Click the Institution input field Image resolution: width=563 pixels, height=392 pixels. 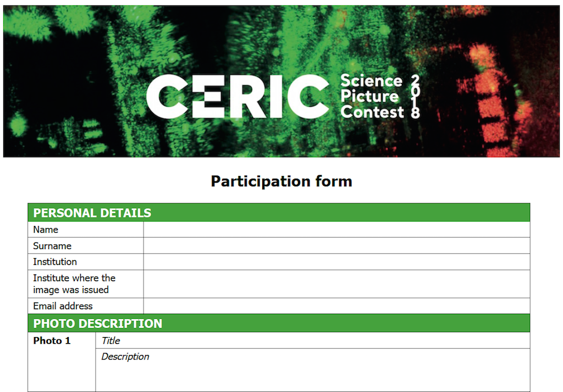336,262
